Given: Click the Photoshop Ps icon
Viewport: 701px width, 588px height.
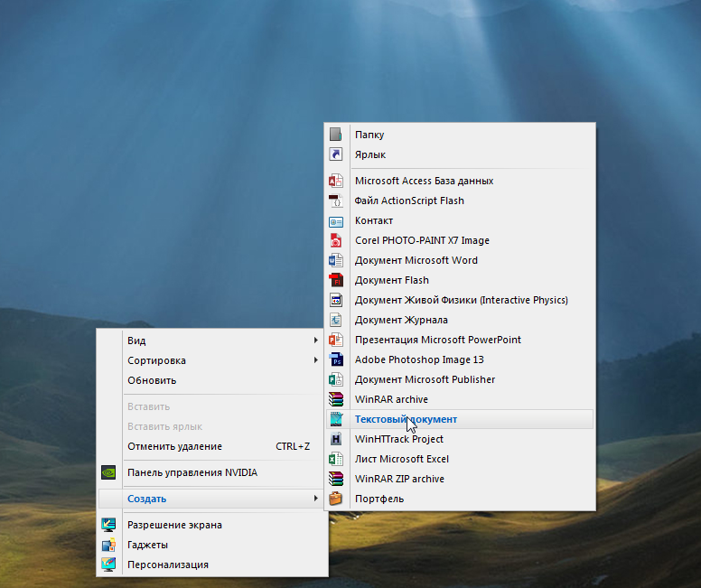Looking at the screenshot, I should [336, 359].
